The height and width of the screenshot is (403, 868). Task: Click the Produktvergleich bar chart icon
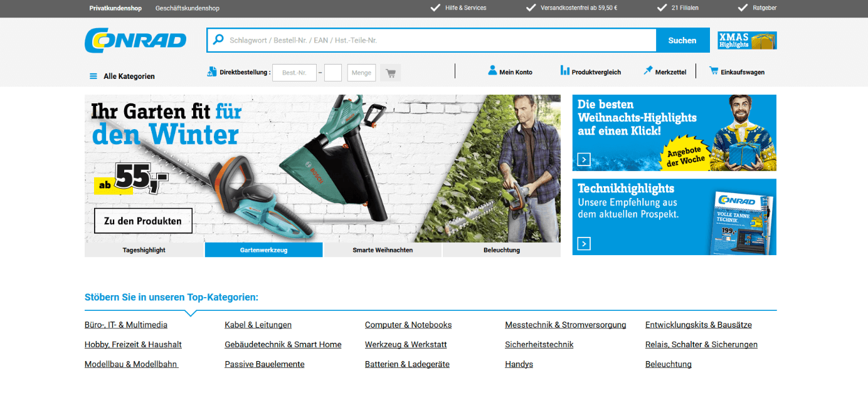click(x=565, y=70)
